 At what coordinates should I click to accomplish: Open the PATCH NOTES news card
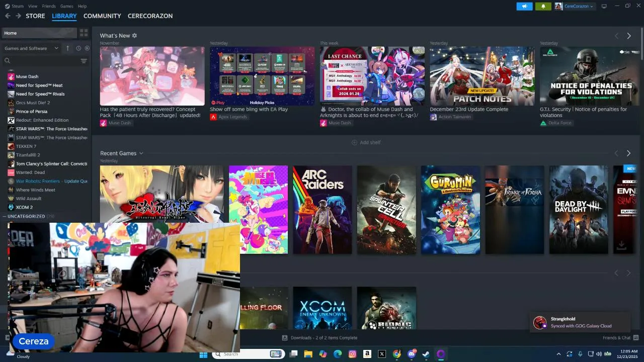(482, 76)
